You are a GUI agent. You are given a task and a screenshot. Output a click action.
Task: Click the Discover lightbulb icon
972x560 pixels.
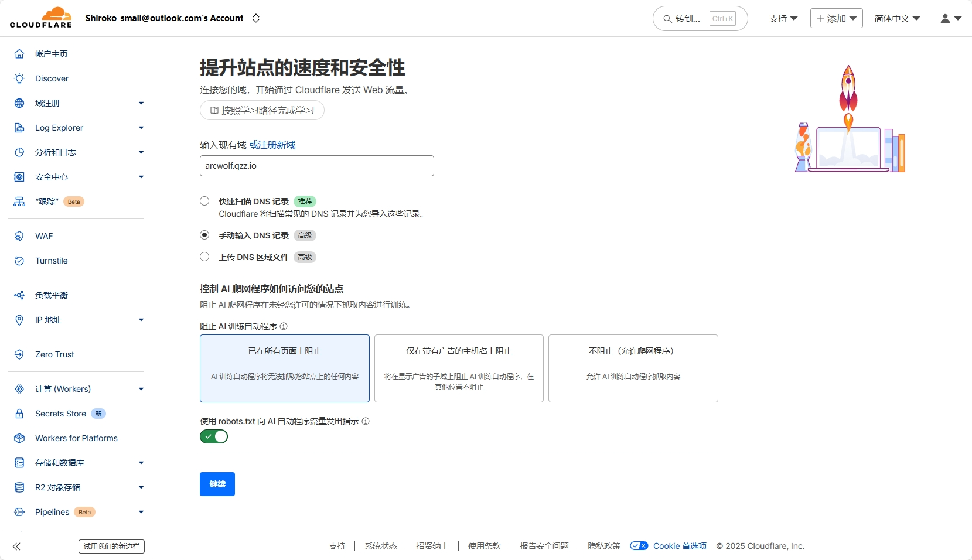point(19,78)
